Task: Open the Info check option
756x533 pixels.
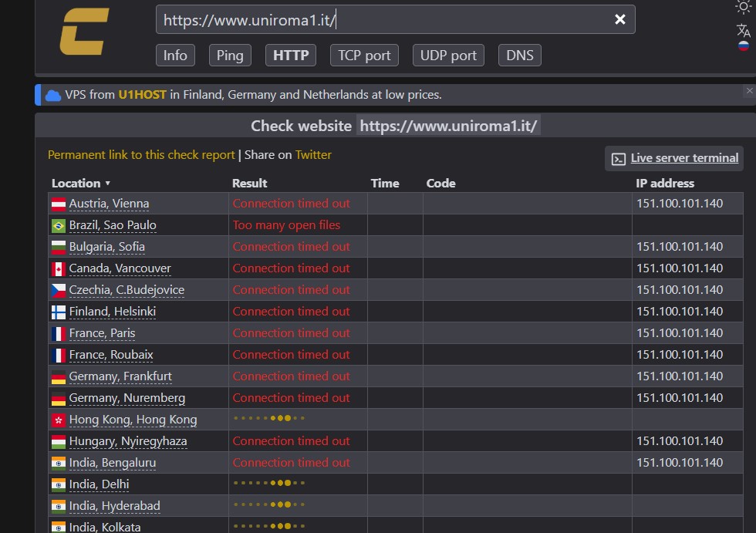Action: 175,55
